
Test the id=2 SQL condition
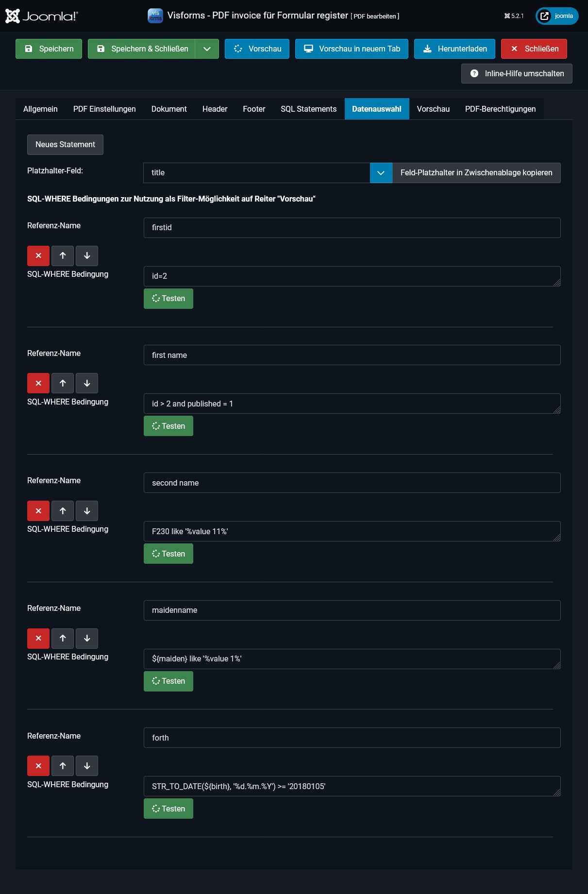click(168, 299)
